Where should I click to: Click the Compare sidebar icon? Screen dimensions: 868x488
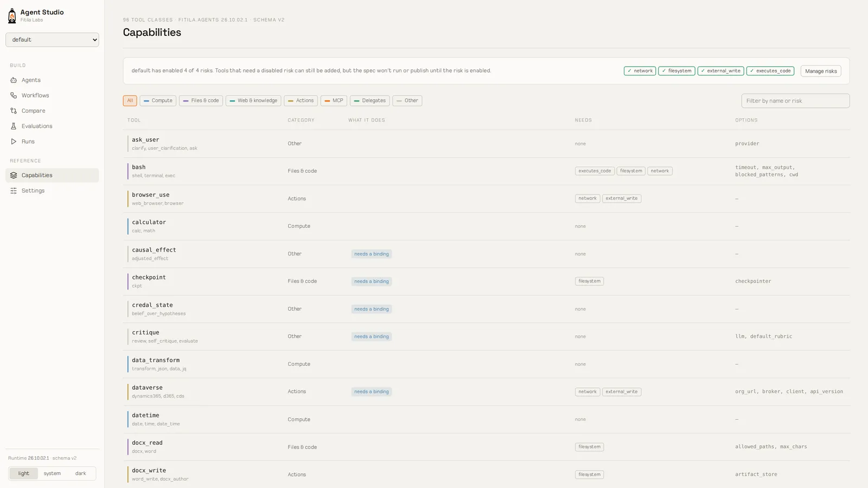tap(14, 111)
